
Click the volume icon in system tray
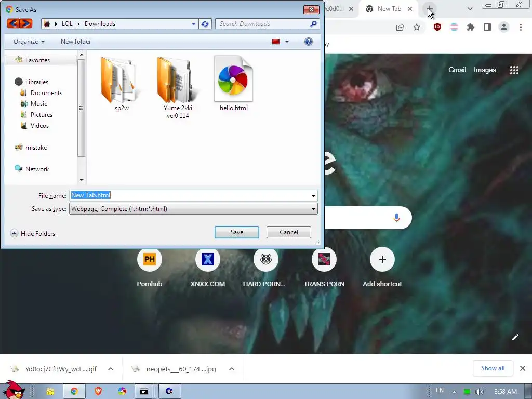pyautogui.click(x=479, y=392)
